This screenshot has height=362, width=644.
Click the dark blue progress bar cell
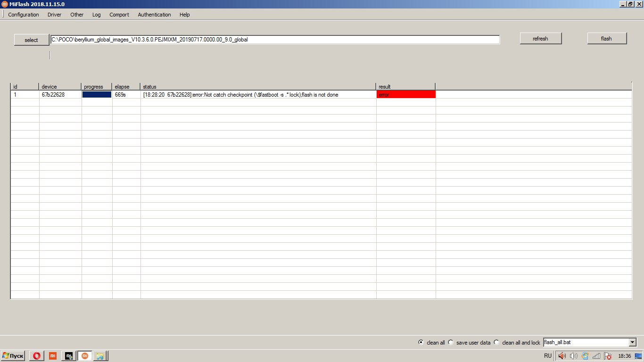click(x=97, y=95)
